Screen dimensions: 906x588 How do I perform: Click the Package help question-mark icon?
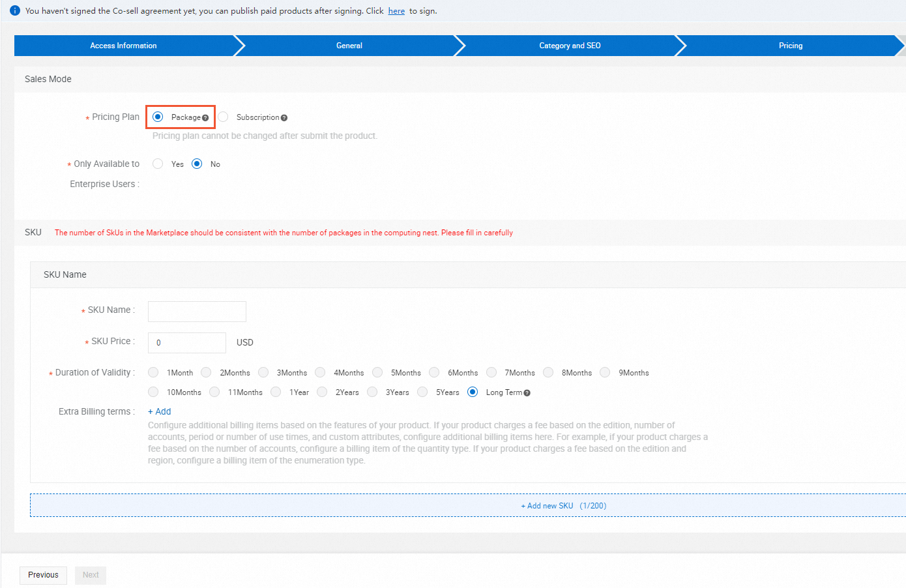click(205, 118)
